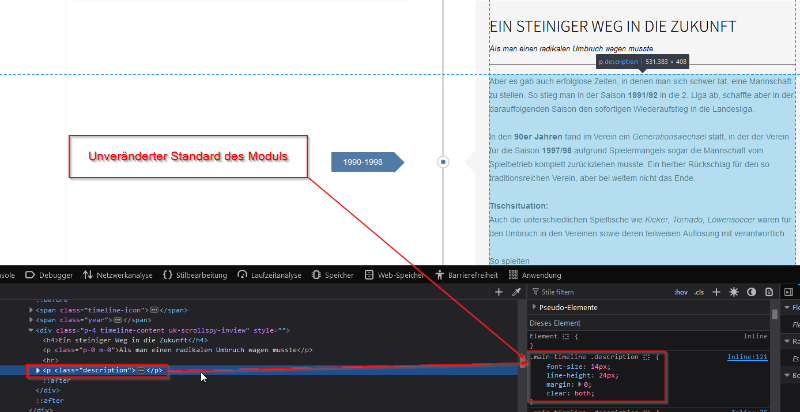
Task: Toggle the sidebar pane split icon
Action: tap(788, 292)
